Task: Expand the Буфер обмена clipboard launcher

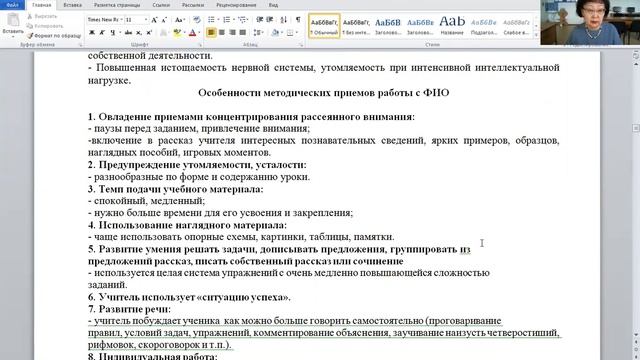Action: pos(80,44)
